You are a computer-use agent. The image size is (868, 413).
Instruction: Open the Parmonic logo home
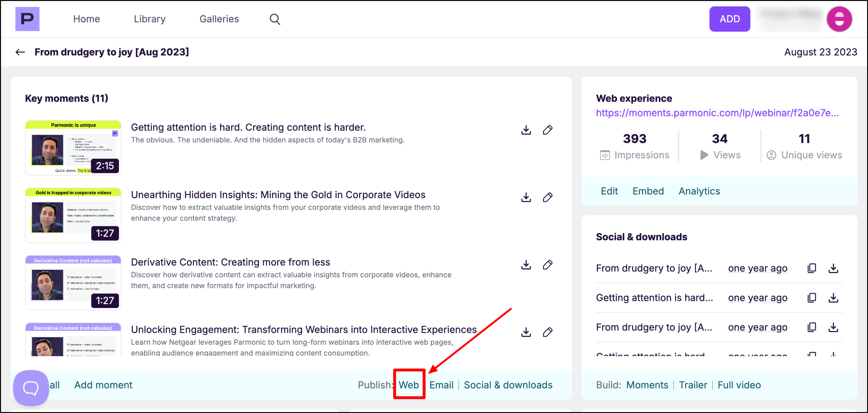[27, 19]
